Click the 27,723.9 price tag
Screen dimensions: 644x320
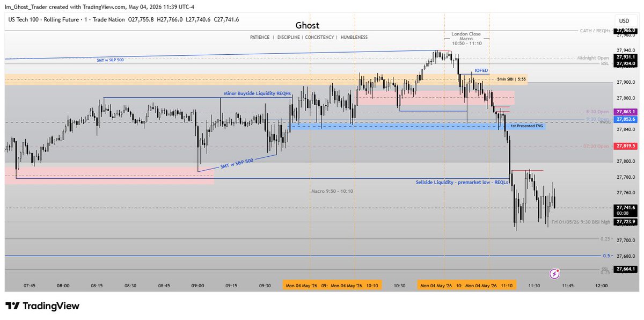[626, 222]
